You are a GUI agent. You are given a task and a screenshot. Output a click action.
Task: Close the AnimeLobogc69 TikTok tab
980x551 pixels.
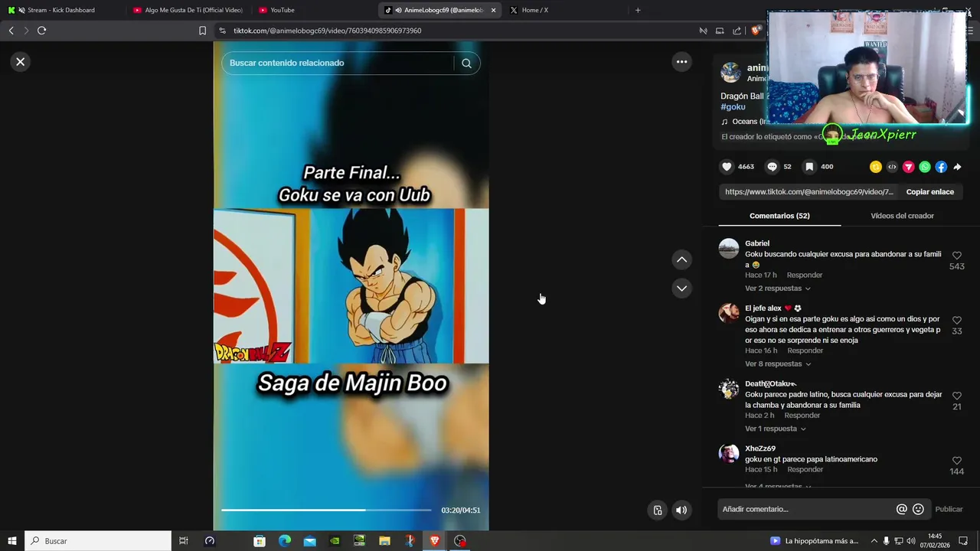click(x=493, y=10)
